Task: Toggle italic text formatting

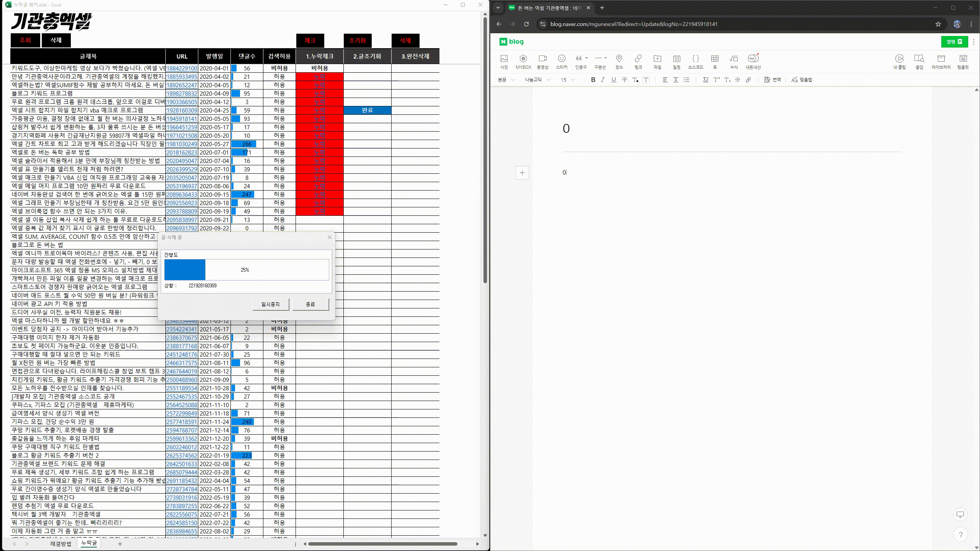Action: (603, 80)
